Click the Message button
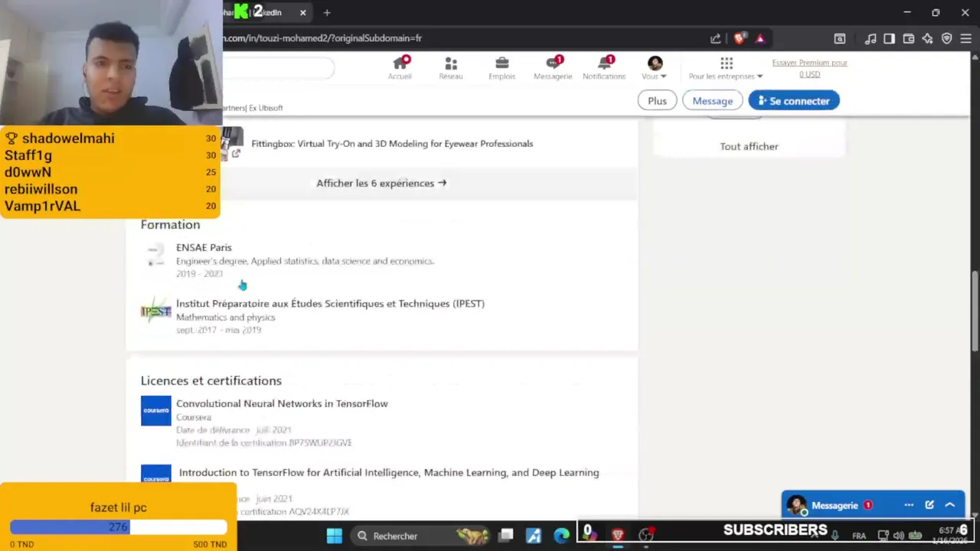Image resolution: width=980 pixels, height=551 pixels. pos(713,101)
